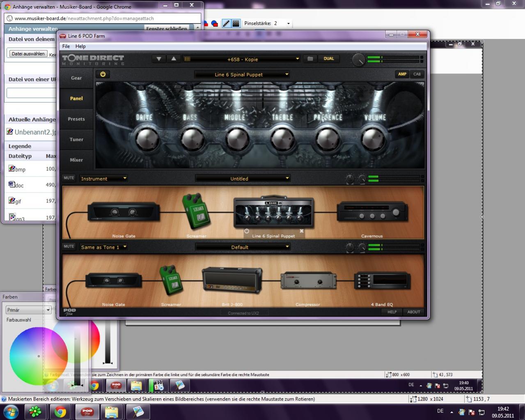Open the Default tone preset dropdown
Screen dimensions: 525x420
point(243,247)
